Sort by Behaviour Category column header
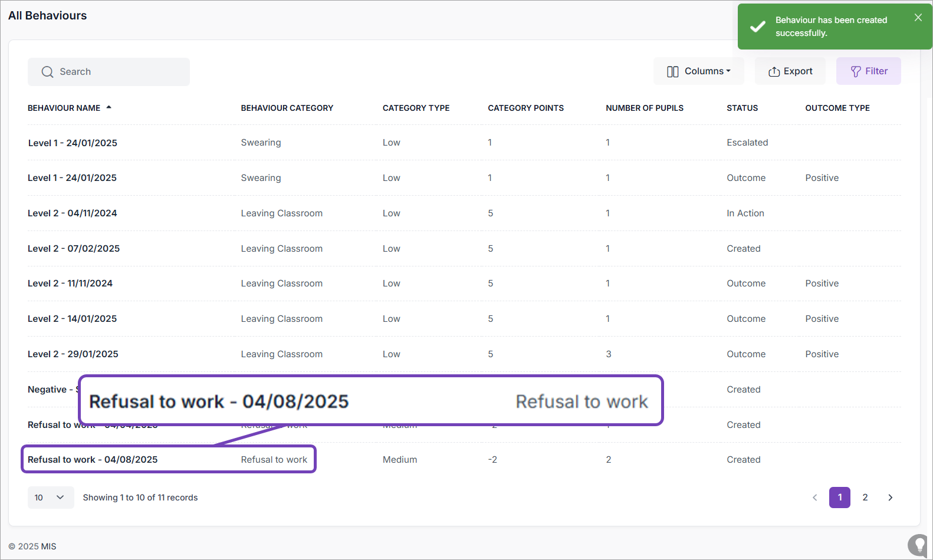The image size is (933, 560). click(287, 108)
